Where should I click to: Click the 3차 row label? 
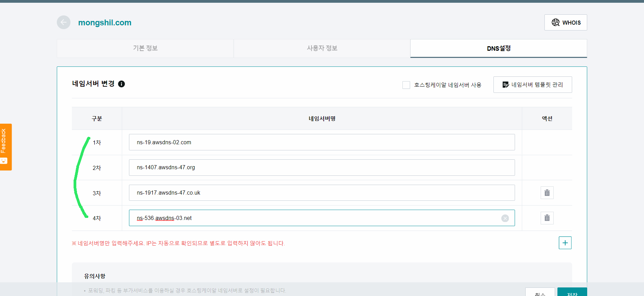[97, 193]
